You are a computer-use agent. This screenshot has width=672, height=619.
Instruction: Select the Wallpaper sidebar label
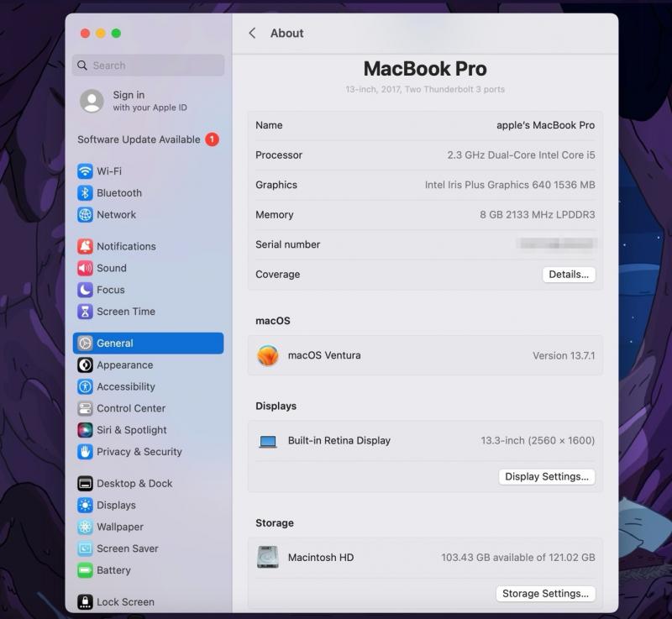coord(120,527)
